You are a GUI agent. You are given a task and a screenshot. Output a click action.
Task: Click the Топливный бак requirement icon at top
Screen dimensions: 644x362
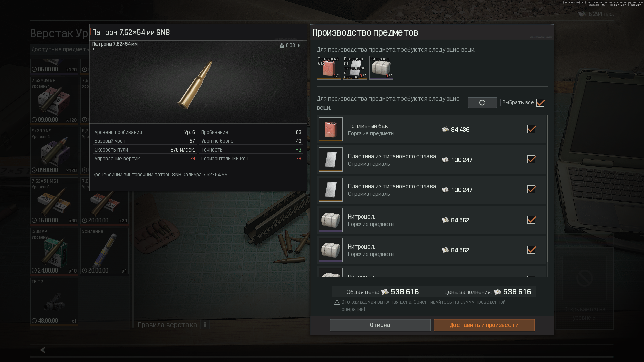click(329, 68)
